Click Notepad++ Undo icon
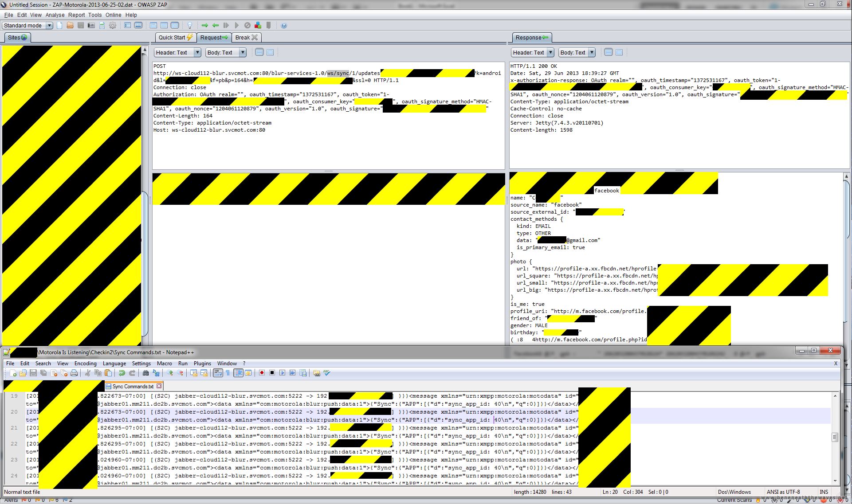The width and height of the screenshot is (852, 504). (122, 373)
